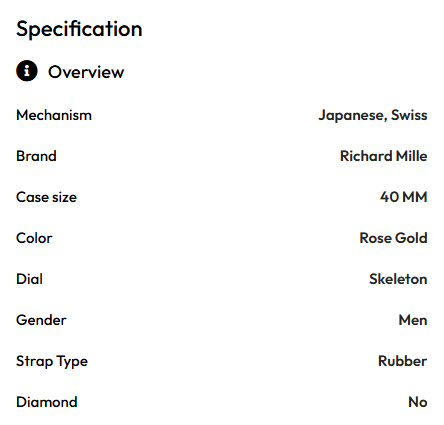Open the Richard Mille brand value
The width and height of the screenshot is (444, 425).
383,156
